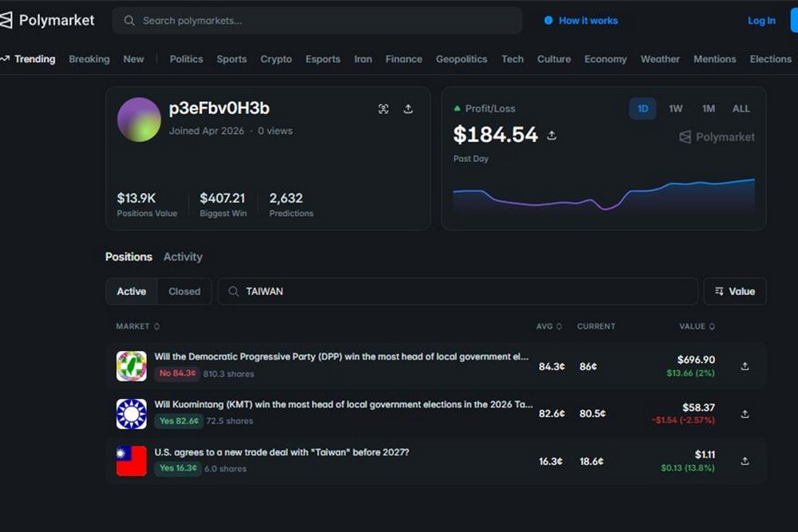Open the Politics category
Viewport: 798px width, 532px height.
186,59
